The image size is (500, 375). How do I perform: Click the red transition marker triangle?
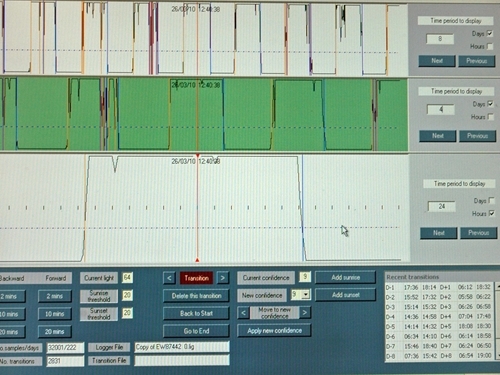click(197, 260)
